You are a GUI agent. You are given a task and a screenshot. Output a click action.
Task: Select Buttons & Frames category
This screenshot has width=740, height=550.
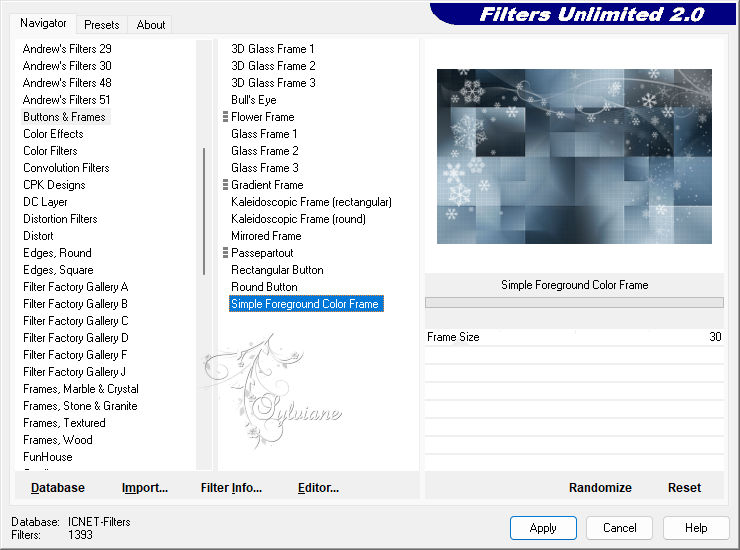(x=65, y=117)
